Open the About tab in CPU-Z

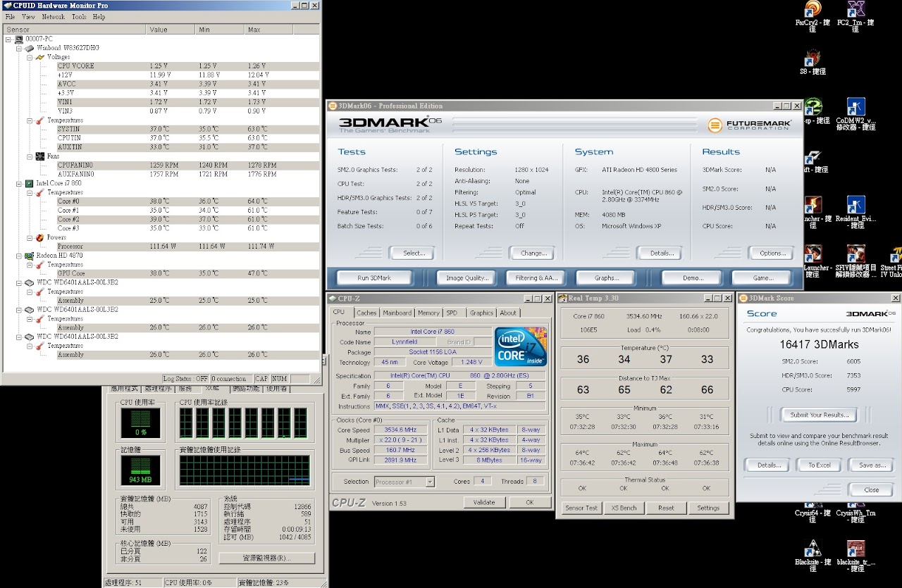508,313
